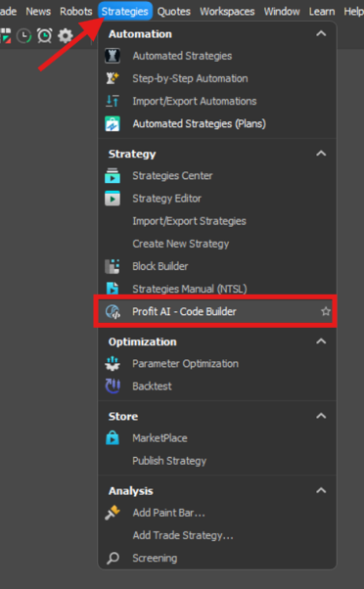Click the alarm clock toolbar icon
This screenshot has width=364, height=589.
(45, 36)
